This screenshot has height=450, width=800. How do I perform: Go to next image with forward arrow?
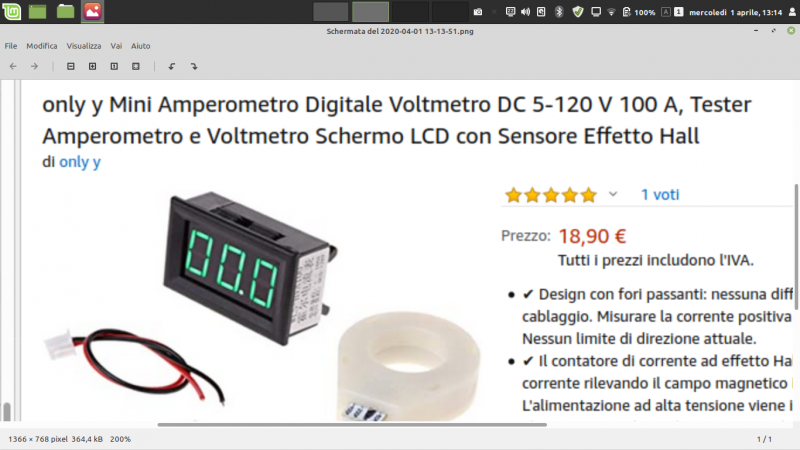pyautogui.click(x=34, y=66)
